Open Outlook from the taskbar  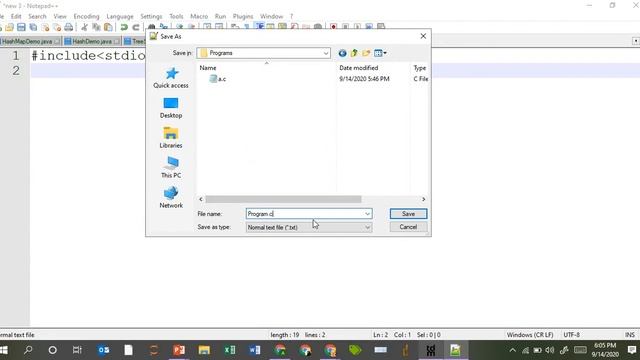(103, 350)
